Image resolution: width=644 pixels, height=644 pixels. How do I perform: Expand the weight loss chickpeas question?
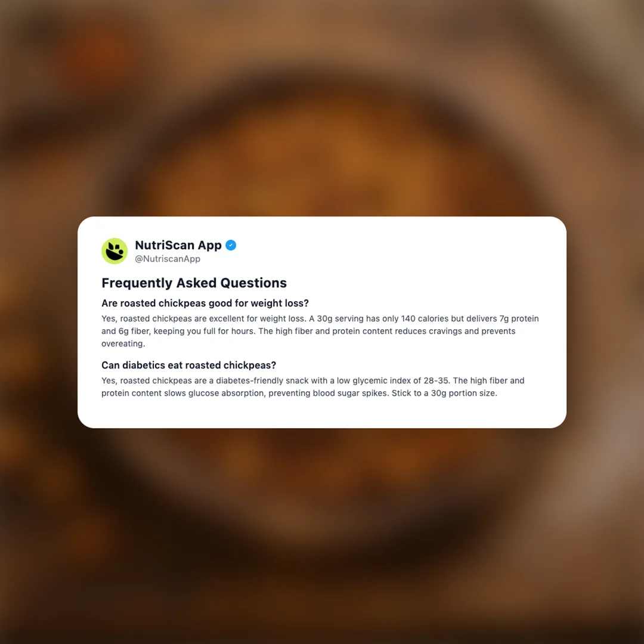pyautogui.click(x=205, y=303)
